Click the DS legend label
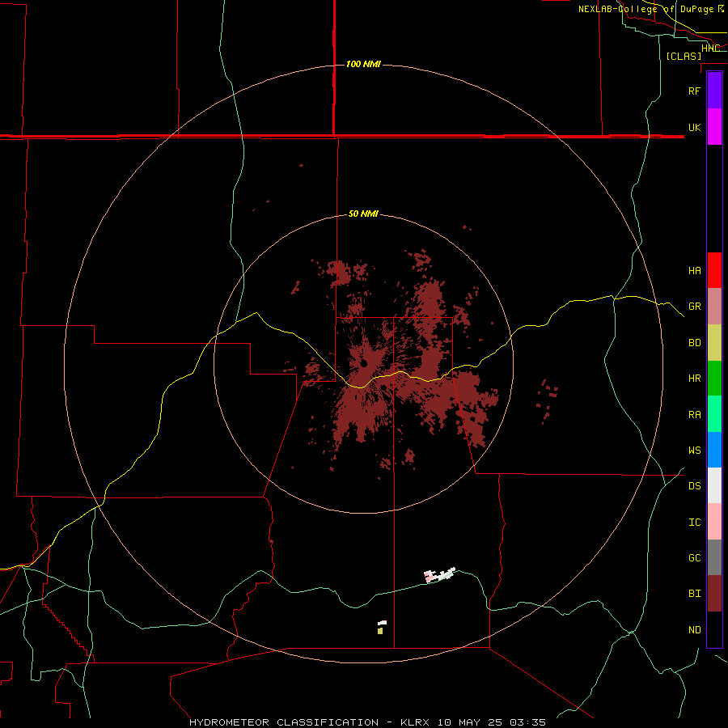This screenshot has height=728, width=728. pos(694,486)
